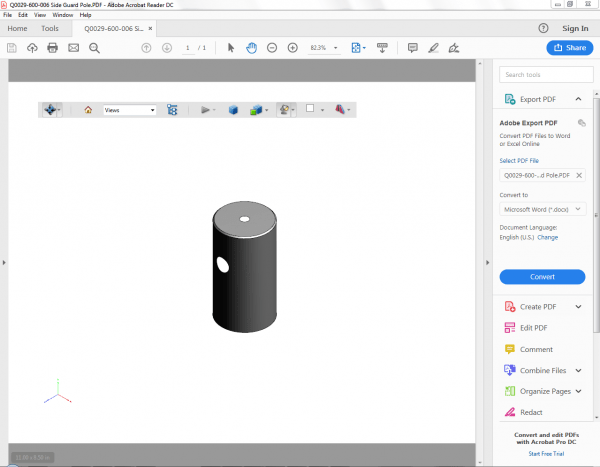The image size is (600, 467).
Task: Add a sticky note comment
Action: 412,48
